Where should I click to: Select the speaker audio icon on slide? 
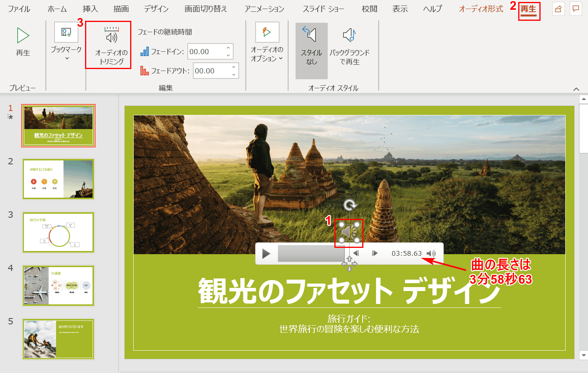point(349,233)
